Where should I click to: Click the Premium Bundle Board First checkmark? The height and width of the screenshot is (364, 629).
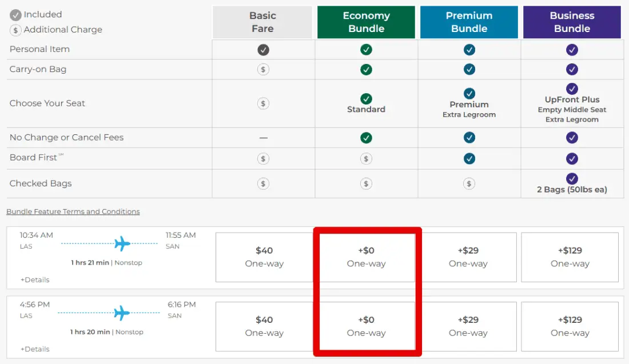(x=469, y=158)
